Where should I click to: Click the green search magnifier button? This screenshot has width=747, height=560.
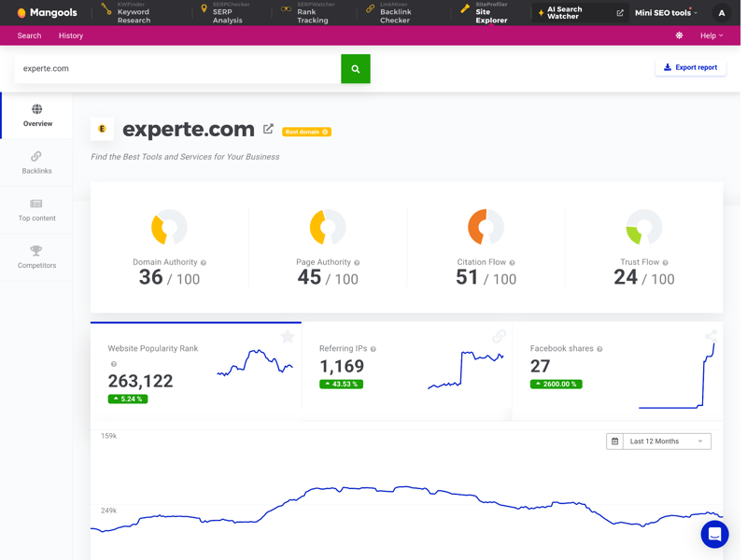(355, 69)
